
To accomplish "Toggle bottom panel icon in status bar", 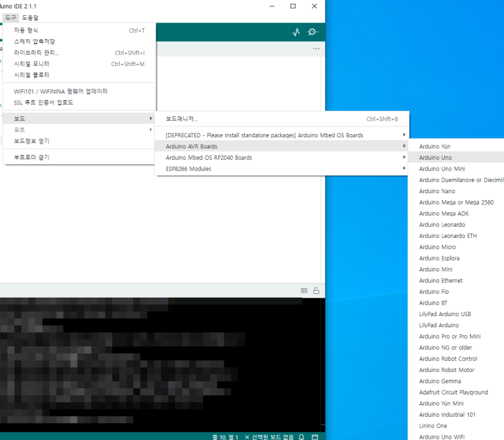I will tap(315, 437).
